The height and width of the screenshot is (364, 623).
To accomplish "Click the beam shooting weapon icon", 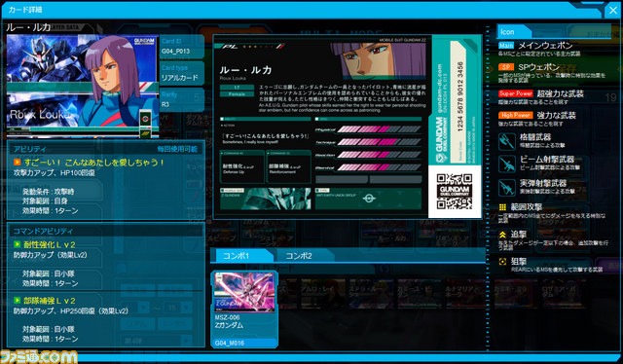I will (x=507, y=164).
